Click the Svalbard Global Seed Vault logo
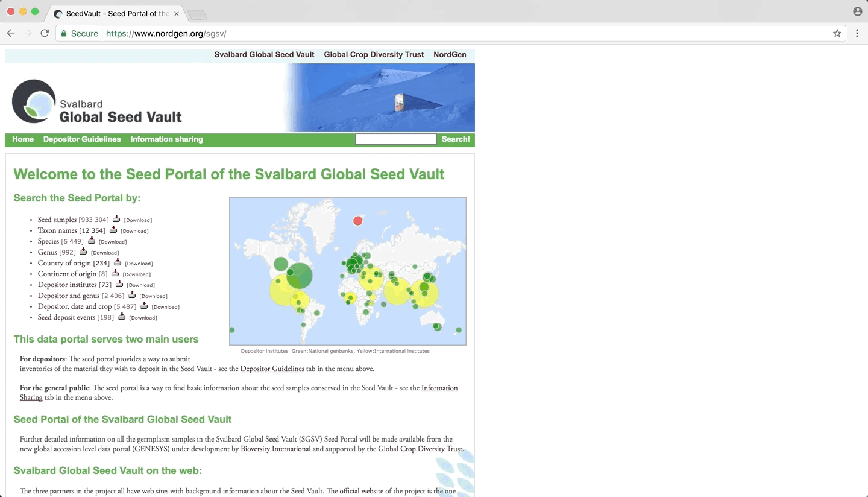Viewport: 868px width, 497px height. 97,101
